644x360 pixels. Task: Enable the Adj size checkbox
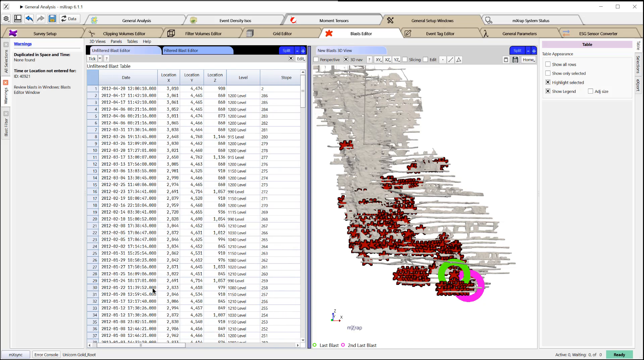(x=591, y=91)
